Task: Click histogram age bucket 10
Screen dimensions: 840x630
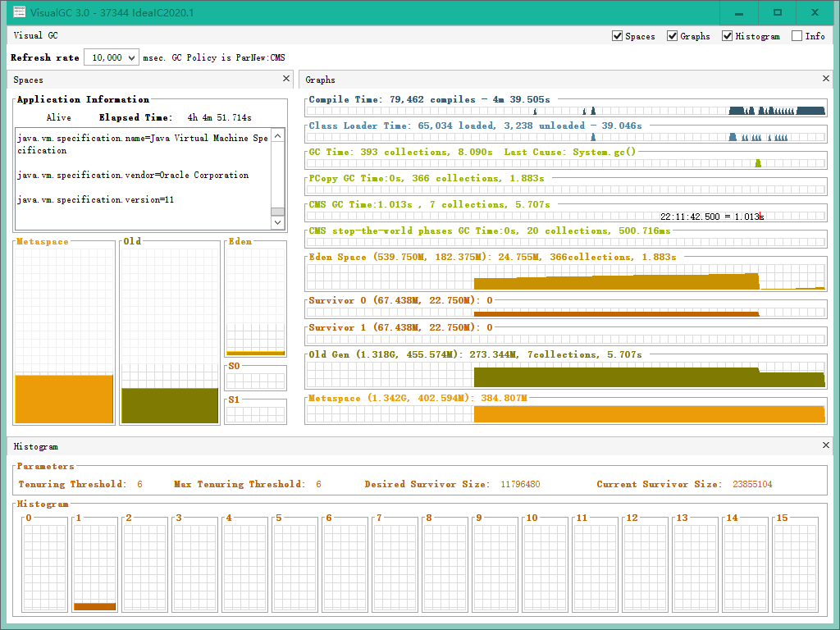Action: 546,567
